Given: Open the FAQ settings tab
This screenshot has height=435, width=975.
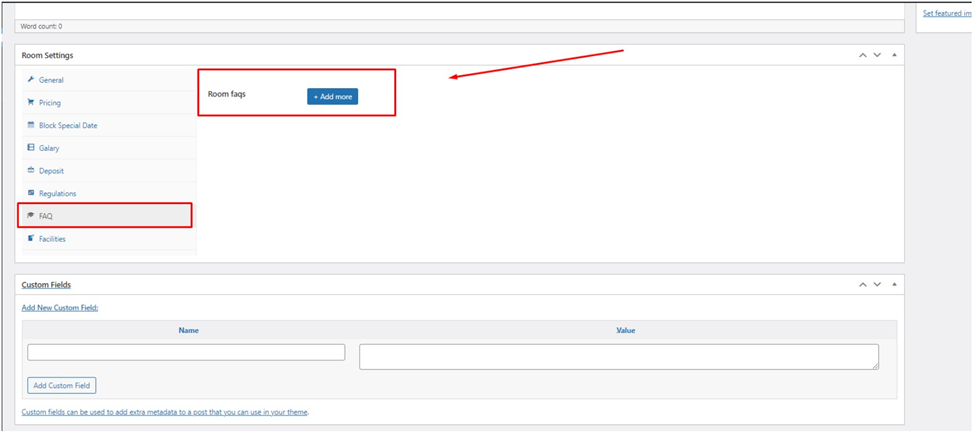Looking at the screenshot, I should [46, 216].
